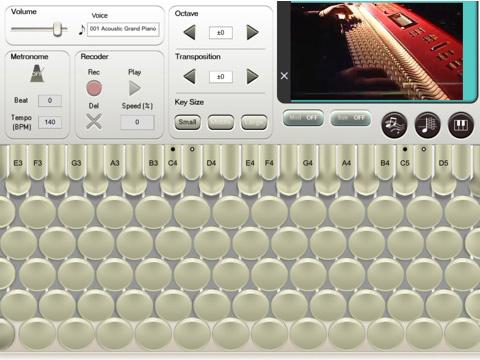Toggle the Sus OFF switch

click(351, 118)
